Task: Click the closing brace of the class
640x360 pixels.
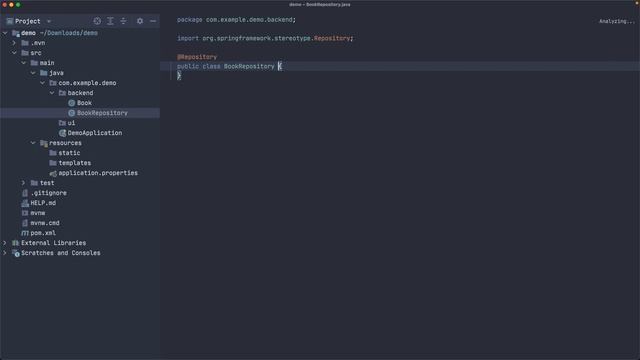Action: 179,76
